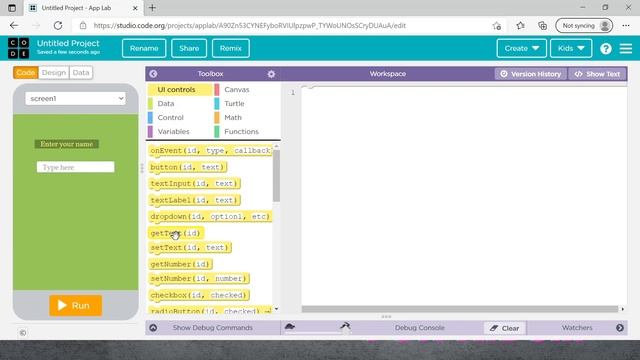
Task: Click the workspace horizontal scrollbar
Action: point(460,309)
